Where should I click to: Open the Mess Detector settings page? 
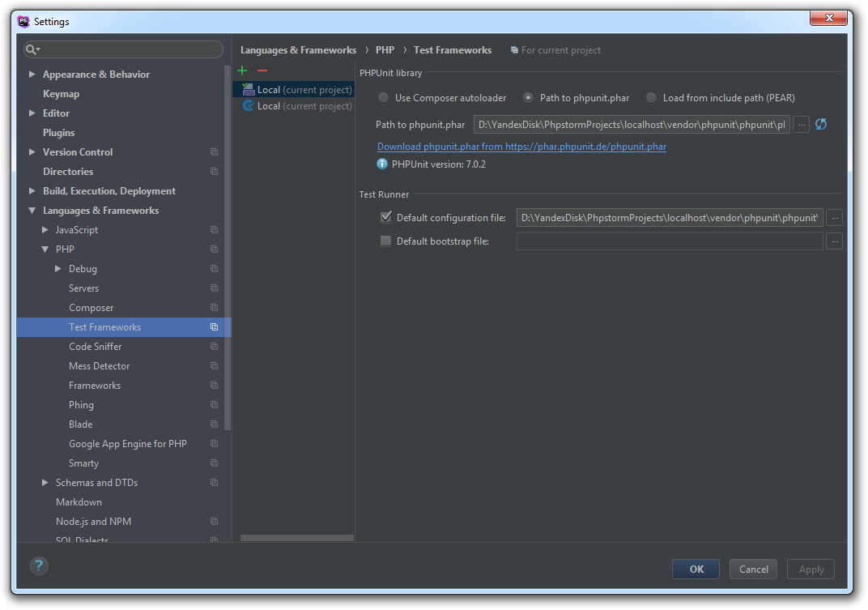(x=99, y=365)
